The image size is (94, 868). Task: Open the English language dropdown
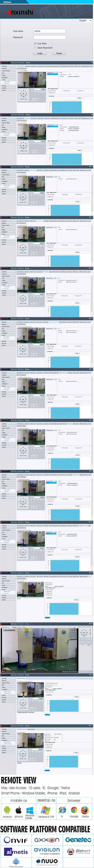(x=85, y=20)
